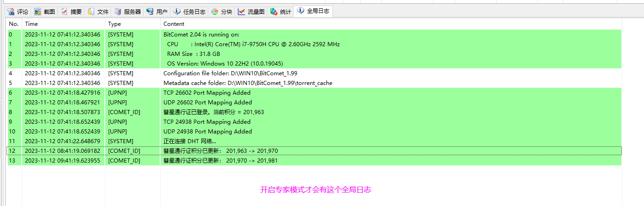
Task: Sort log by the Type column header
Action: pos(132,24)
